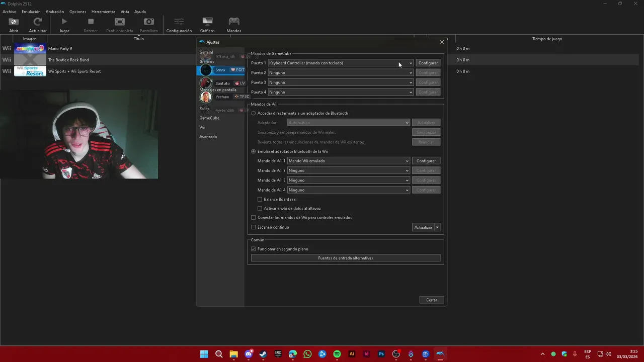The width and height of the screenshot is (644, 362).
Task: Open Mando de Wii 1 dropdown
Action: (x=349, y=161)
